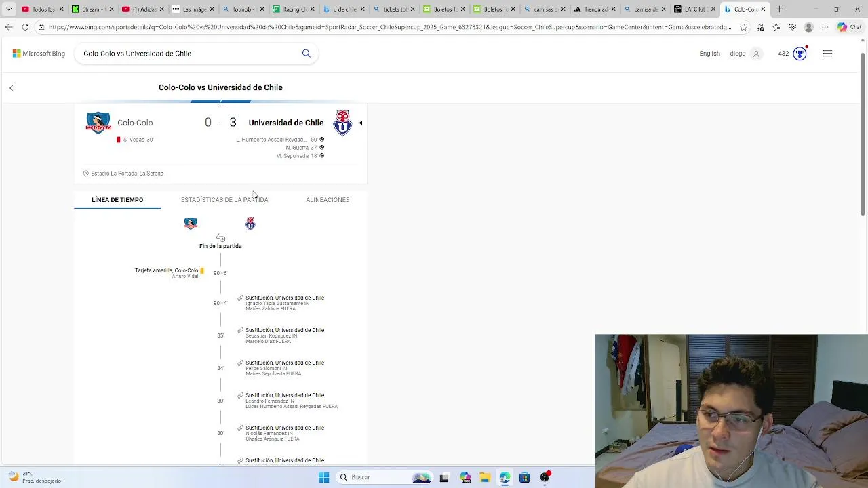
Task: Click the Estadio La Portada, La Serena link
Action: point(127,174)
